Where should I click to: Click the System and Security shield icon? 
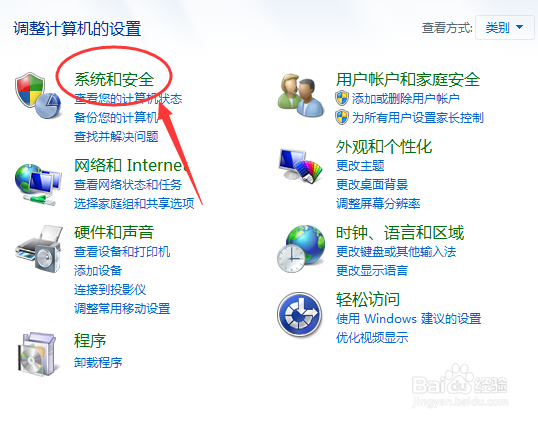[x=38, y=95]
